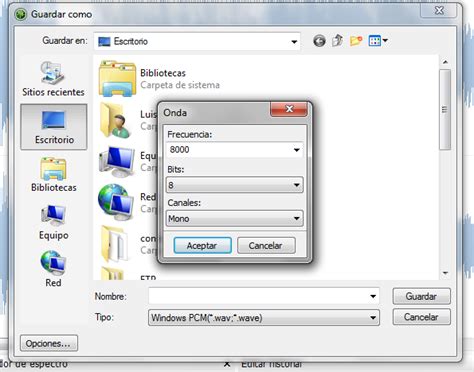Select Bibliotecas in the places bar
The height and width of the screenshot is (372, 474).
click(54, 174)
